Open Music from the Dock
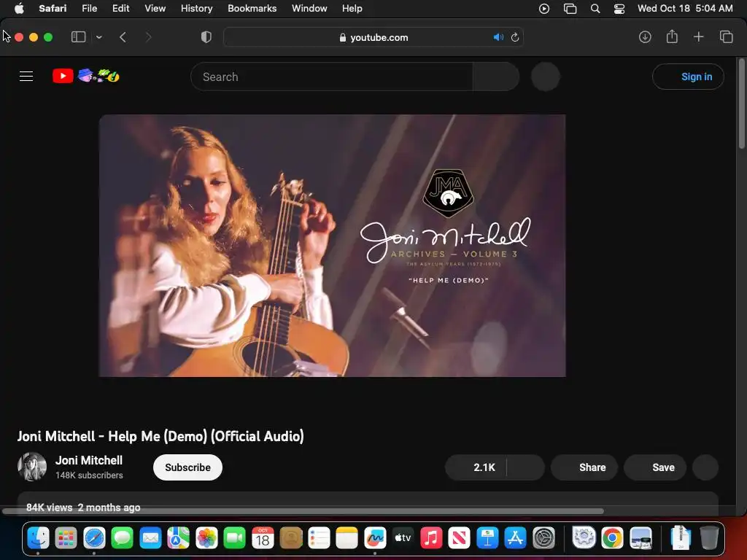Screen dimensions: 747x560 [x=431, y=539]
